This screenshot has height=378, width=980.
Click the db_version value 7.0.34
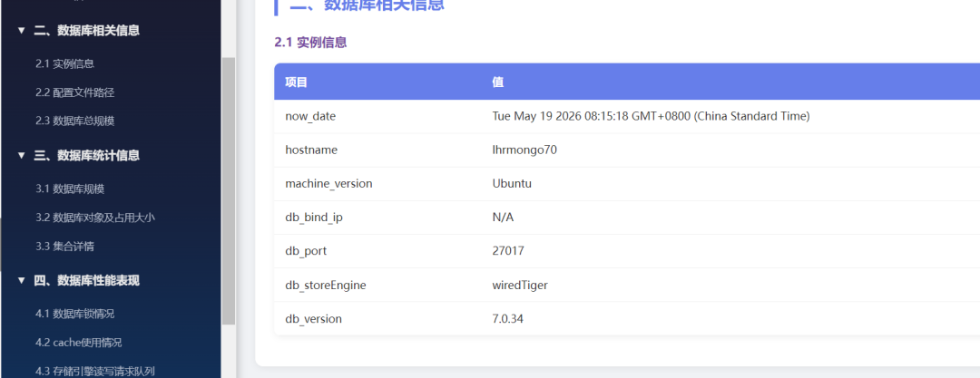tap(507, 319)
